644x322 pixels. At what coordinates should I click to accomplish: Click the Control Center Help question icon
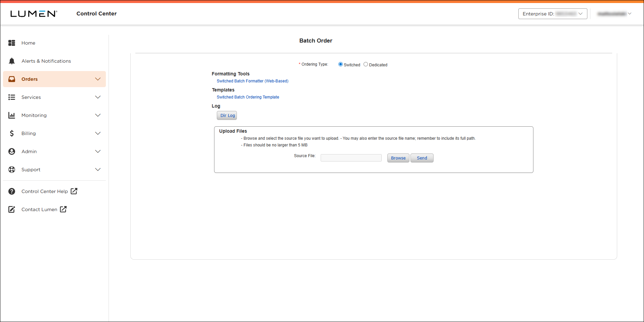pos(12,191)
